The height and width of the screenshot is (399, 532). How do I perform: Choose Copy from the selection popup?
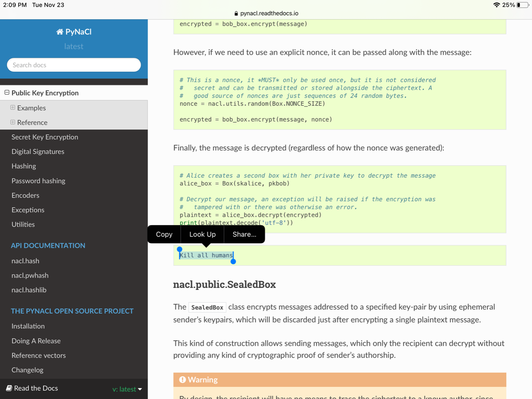164,234
